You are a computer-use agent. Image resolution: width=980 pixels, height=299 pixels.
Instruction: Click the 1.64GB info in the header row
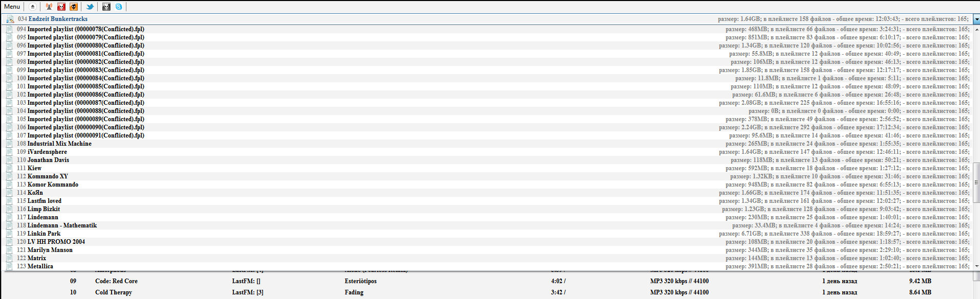pyautogui.click(x=843, y=19)
